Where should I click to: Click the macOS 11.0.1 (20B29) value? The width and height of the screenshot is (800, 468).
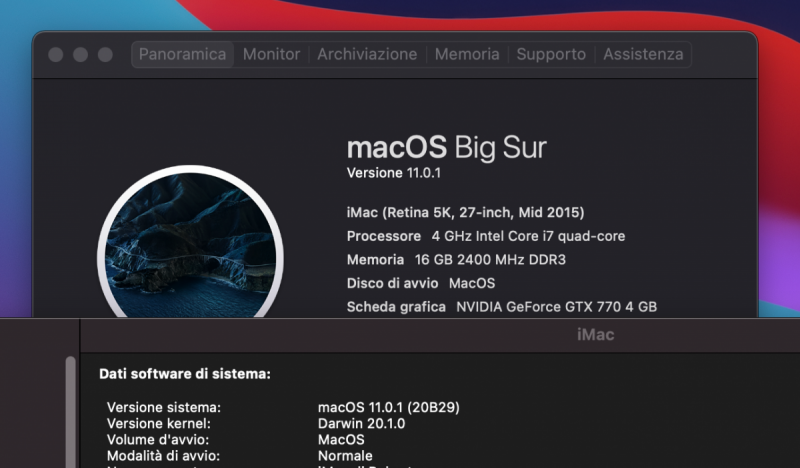click(x=389, y=407)
